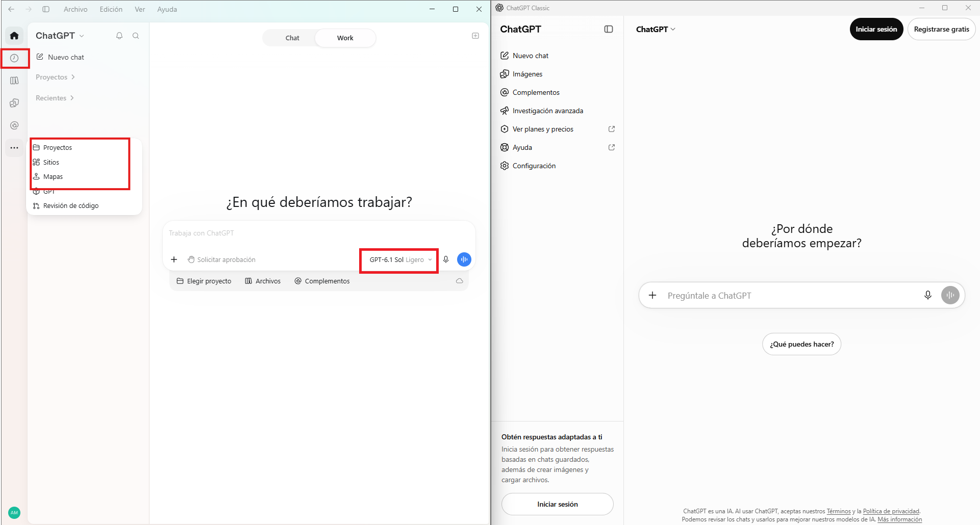
Task: Open the images icon in left rail
Action: pyautogui.click(x=14, y=103)
